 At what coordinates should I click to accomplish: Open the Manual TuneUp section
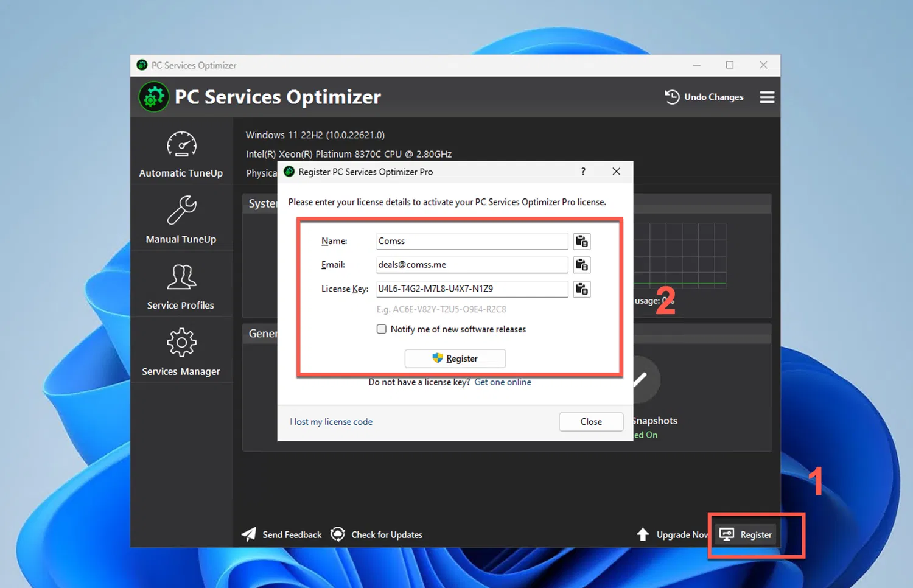coord(181,220)
